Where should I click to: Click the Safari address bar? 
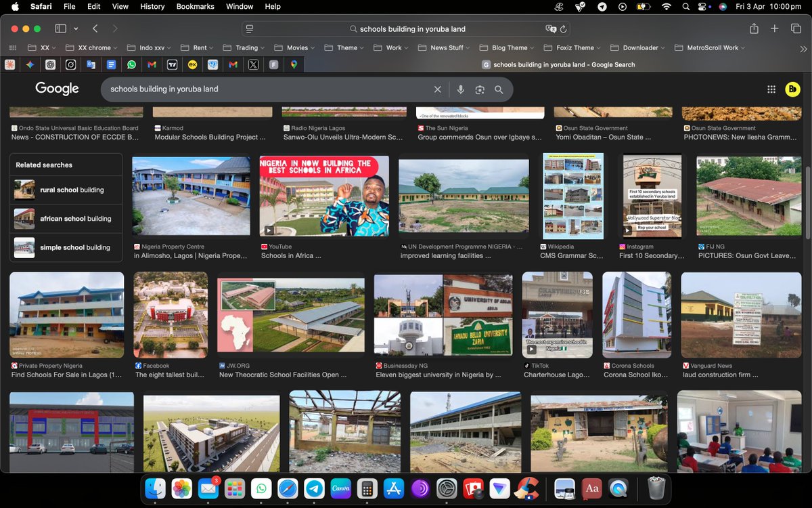pyautogui.click(x=406, y=29)
